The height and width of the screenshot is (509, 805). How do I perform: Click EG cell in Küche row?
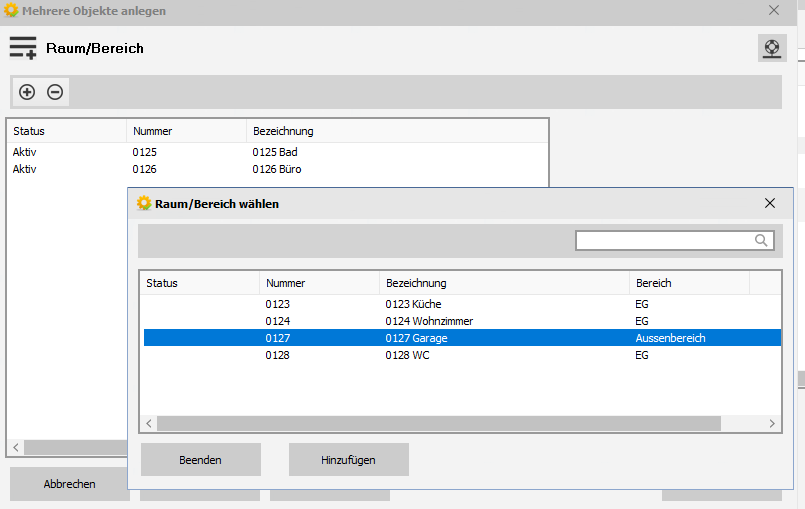[x=642, y=304]
